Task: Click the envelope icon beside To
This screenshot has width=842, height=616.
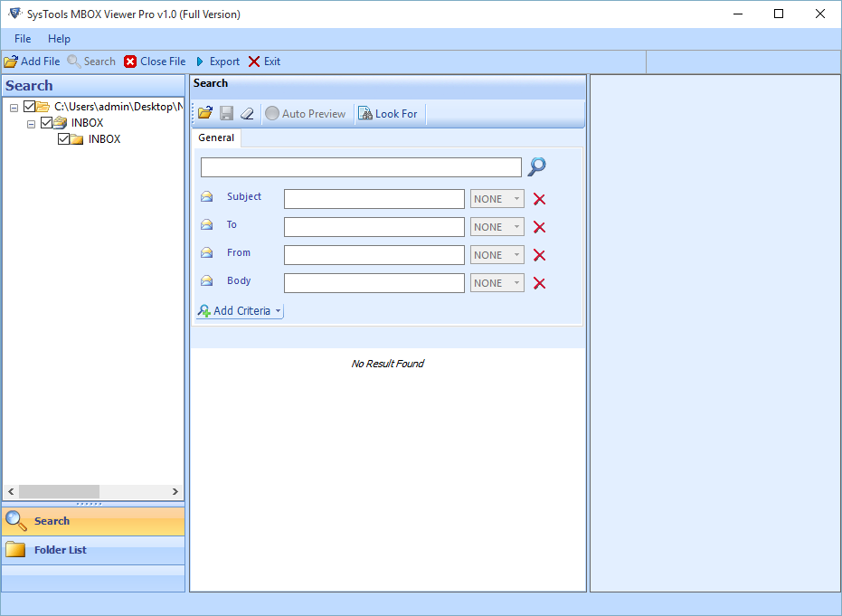Action: pyautogui.click(x=207, y=224)
